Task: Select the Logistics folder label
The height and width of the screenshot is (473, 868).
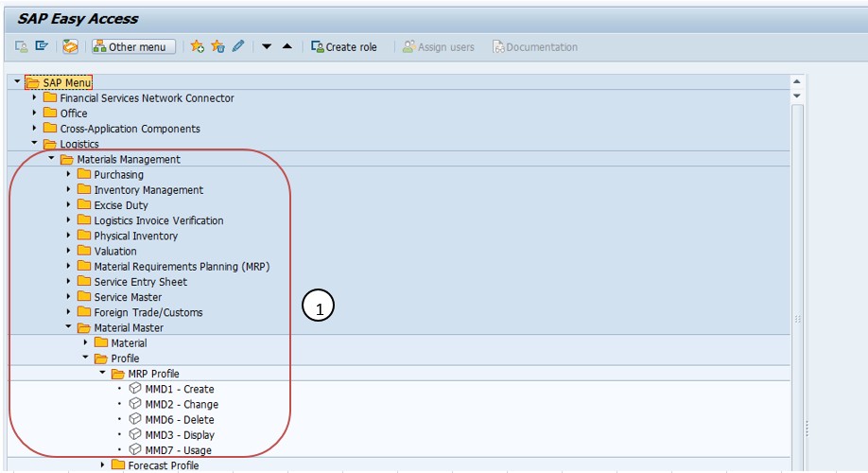Action: 79,144
